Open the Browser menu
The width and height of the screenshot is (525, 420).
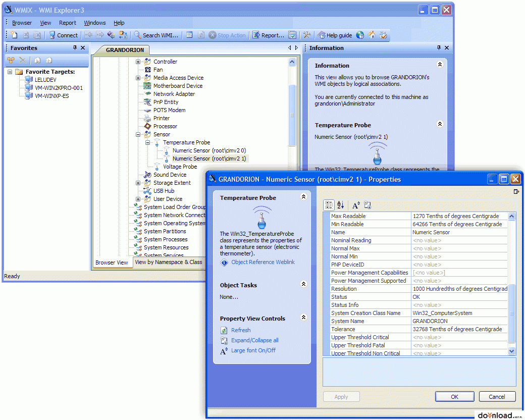(x=22, y=23)
